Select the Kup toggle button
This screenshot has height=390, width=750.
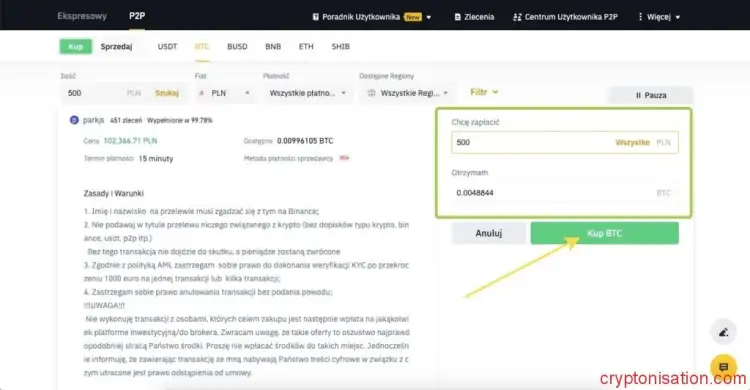76,46
